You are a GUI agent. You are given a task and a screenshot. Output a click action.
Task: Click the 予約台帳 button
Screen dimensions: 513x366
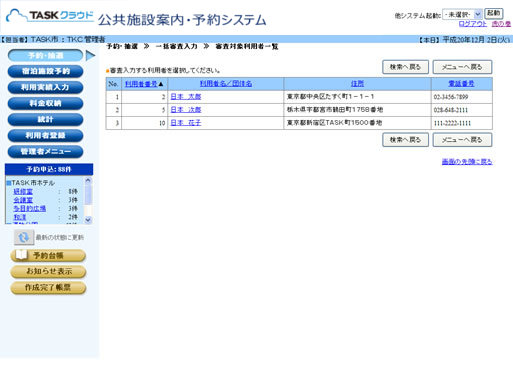coord(48,256)
